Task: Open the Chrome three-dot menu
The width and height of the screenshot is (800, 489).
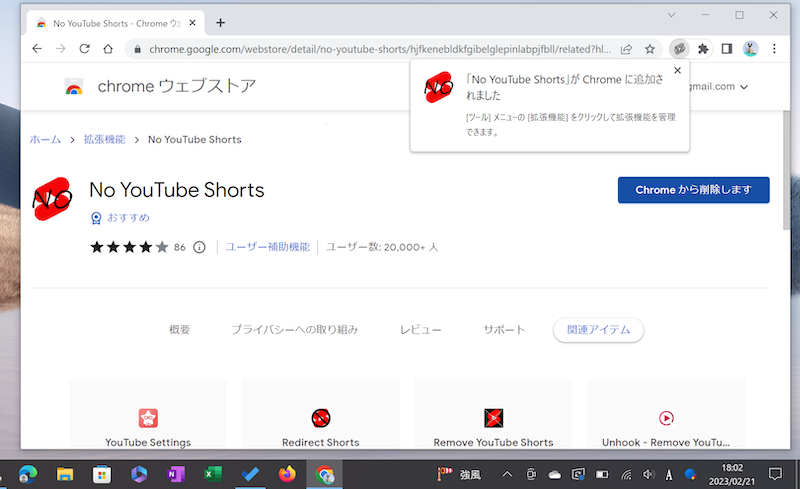Action: pos(774,48)
